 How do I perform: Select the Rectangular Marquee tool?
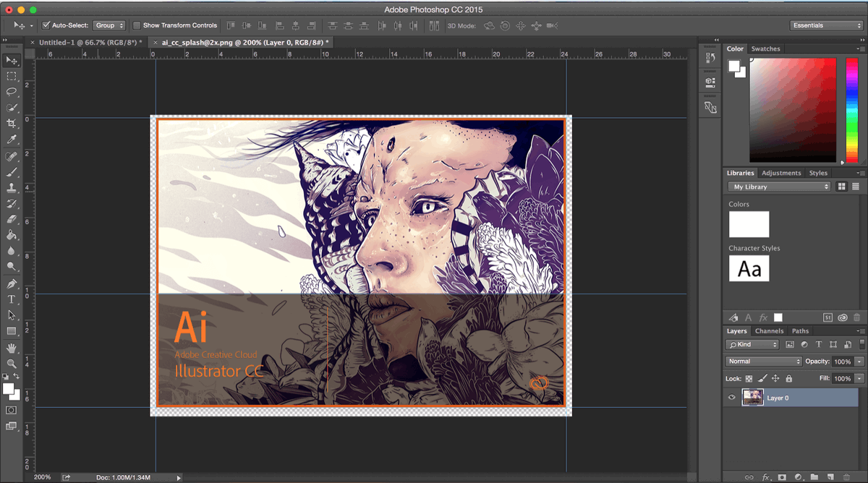click(12, 77)
